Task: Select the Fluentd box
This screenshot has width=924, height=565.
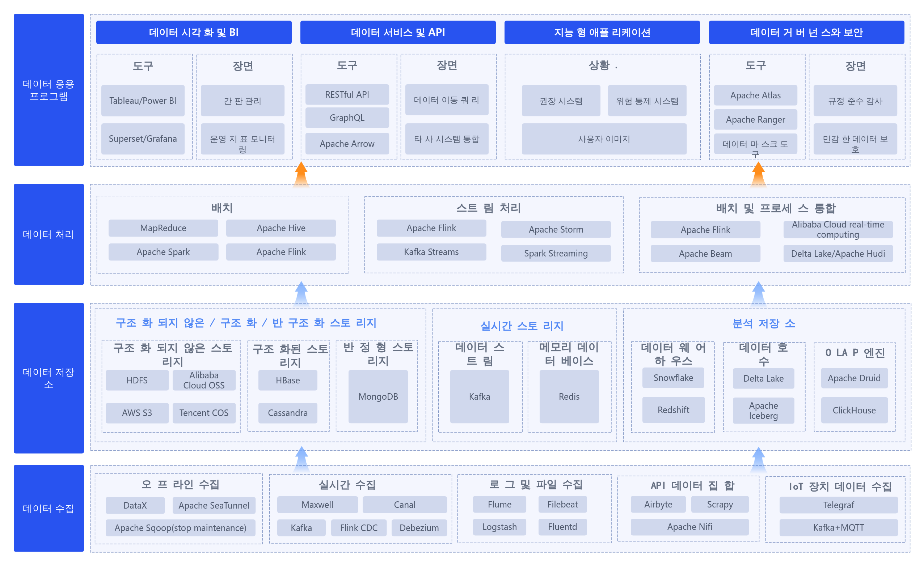Action: [x=562, y=527]
